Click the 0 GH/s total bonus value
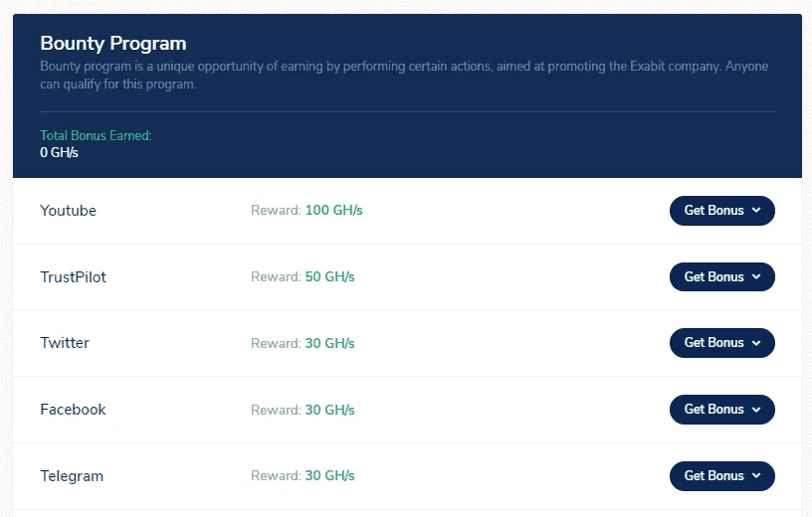Image resolution: width=812 pixels, height=517 pixels. point(59,152)
